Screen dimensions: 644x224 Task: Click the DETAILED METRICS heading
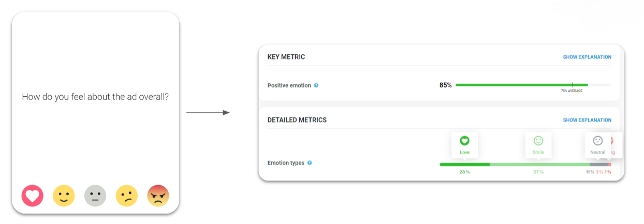pyautogui.click(x=297, y=120)
